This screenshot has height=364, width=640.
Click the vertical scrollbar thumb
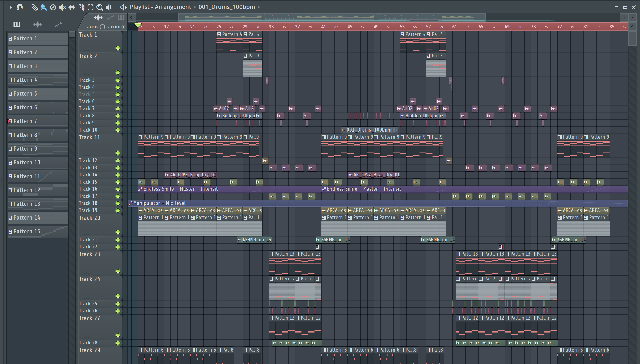click(632, 38)
